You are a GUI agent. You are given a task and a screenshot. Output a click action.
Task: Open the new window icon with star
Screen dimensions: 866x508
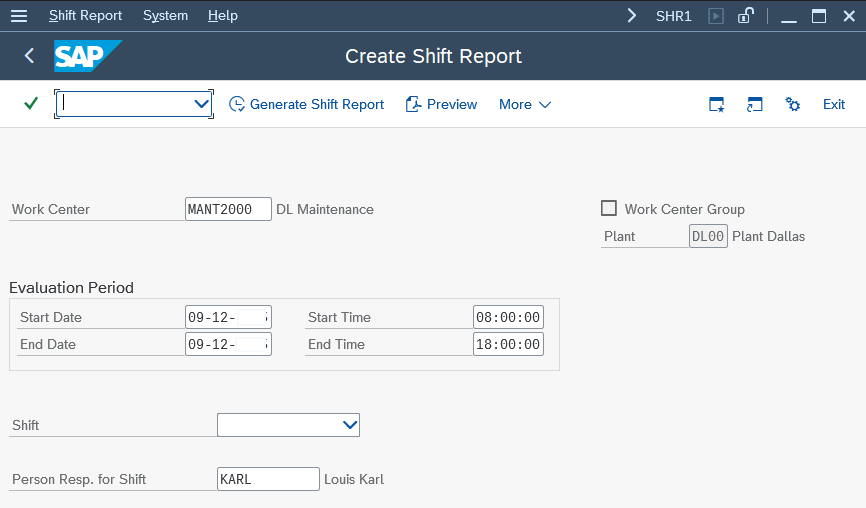tap(716, 104)
